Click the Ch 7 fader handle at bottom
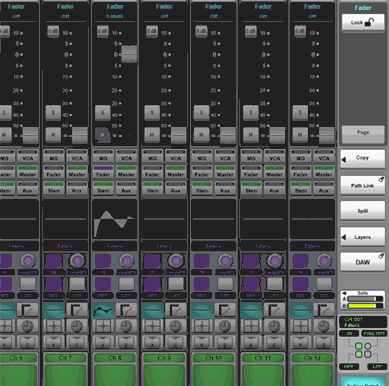The width and height of the screenshot is (389, 386). (80, 135)
